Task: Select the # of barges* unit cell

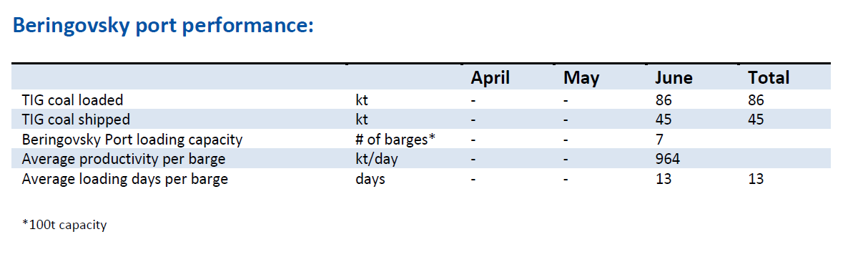Action: [395, 140]
